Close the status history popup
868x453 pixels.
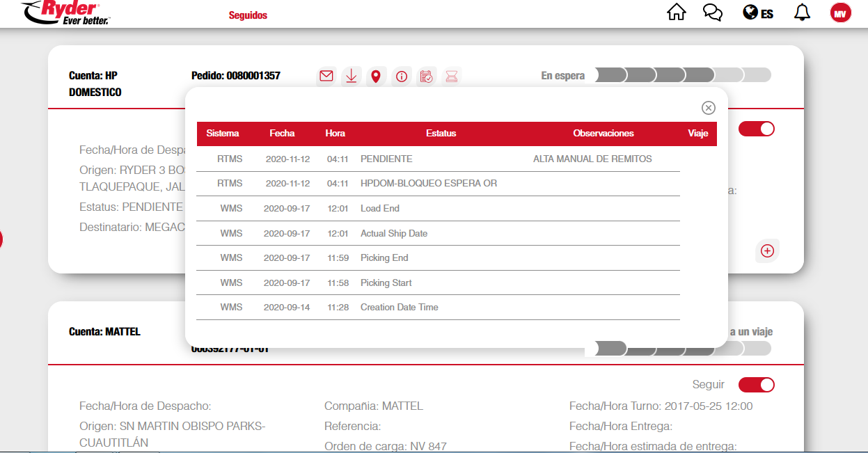click(x=708, y=107)
